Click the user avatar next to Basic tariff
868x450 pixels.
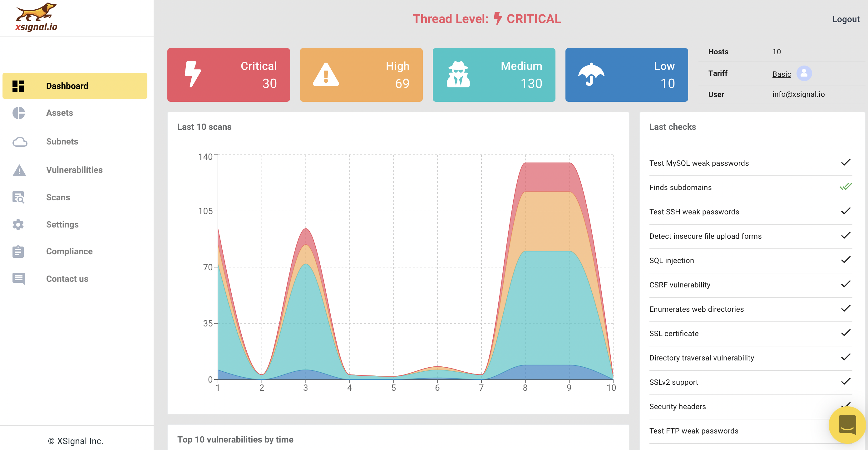pos(804,73)
